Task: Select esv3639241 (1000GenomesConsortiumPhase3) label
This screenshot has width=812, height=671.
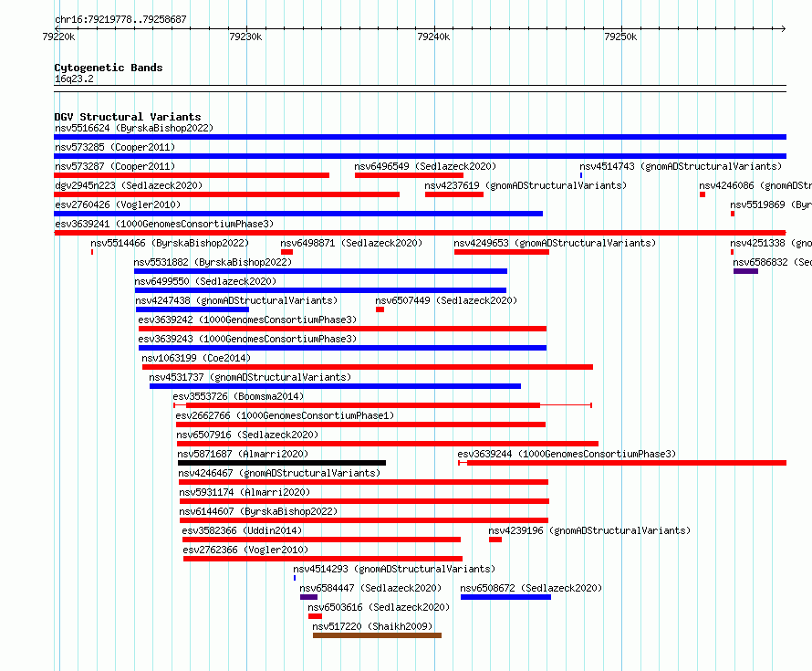Action: (164, 224)
